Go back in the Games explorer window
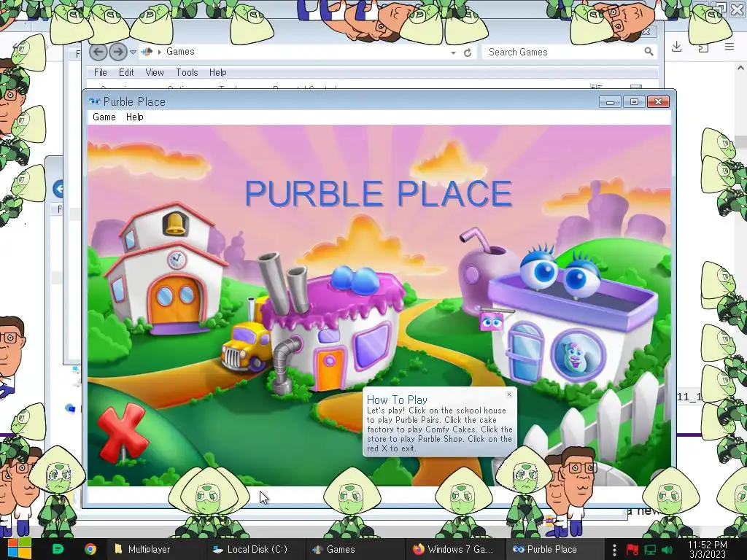 click(x=98, y=52)
